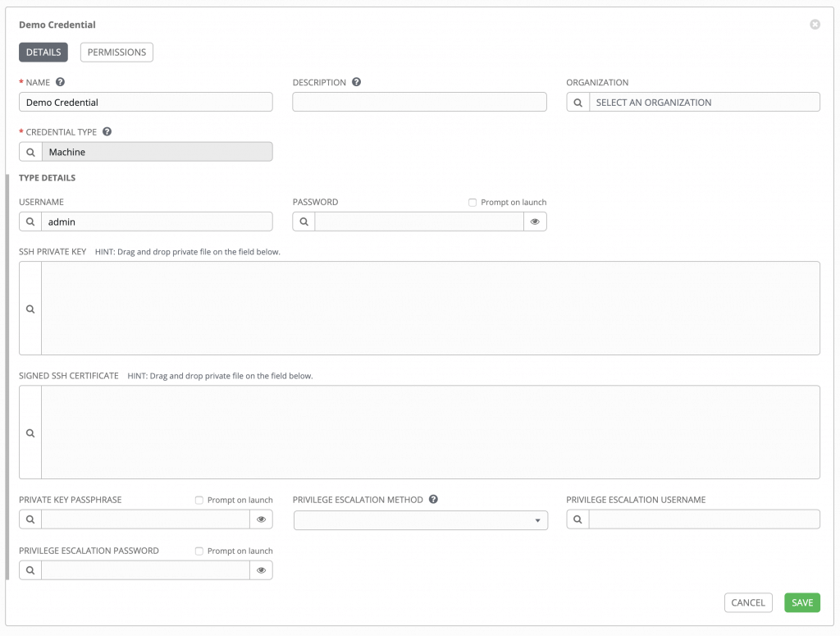Reveal the Private Key Passphrase with eye icon
Screen dimensions: 840x636
click(262, 519)
